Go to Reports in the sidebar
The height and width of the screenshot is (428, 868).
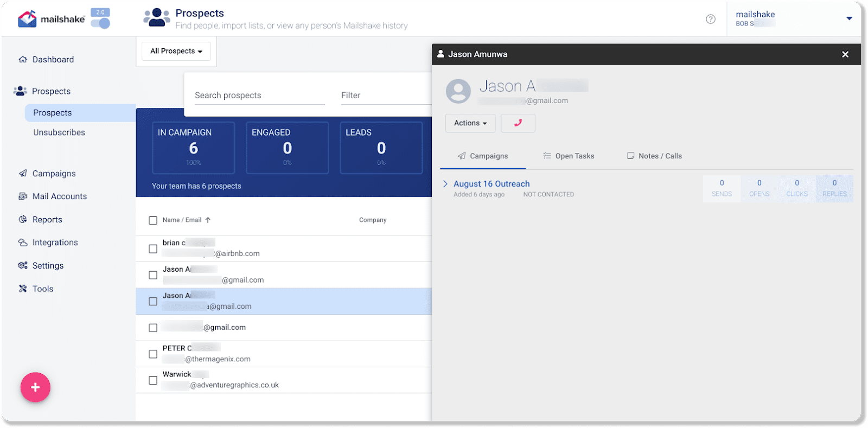click(47, 220)
